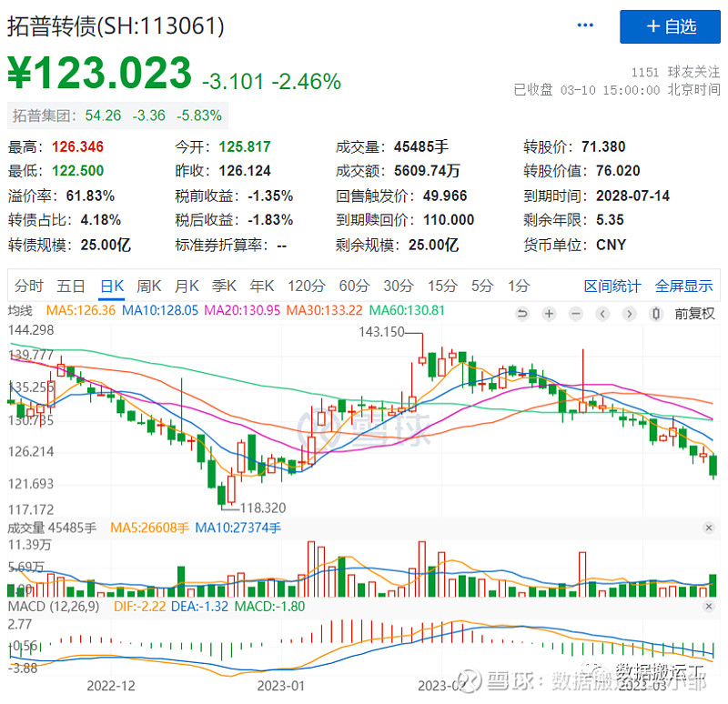Switch to 1分 interval tab
The image size is (728, 704).
519,286
